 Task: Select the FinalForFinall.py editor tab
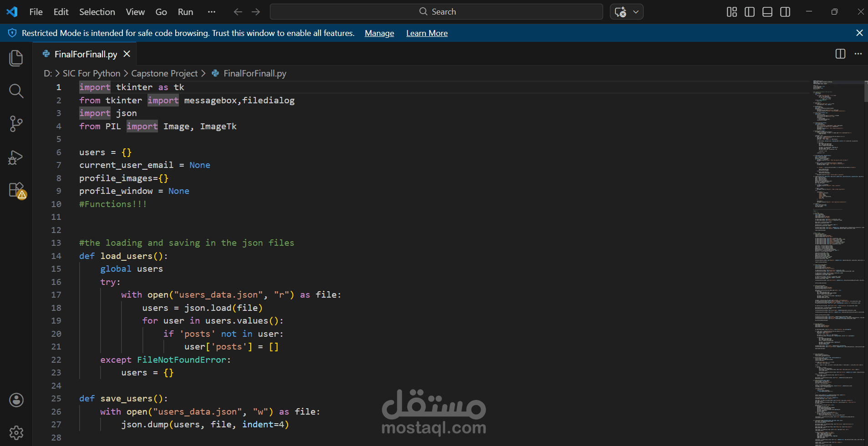(85, 54)
